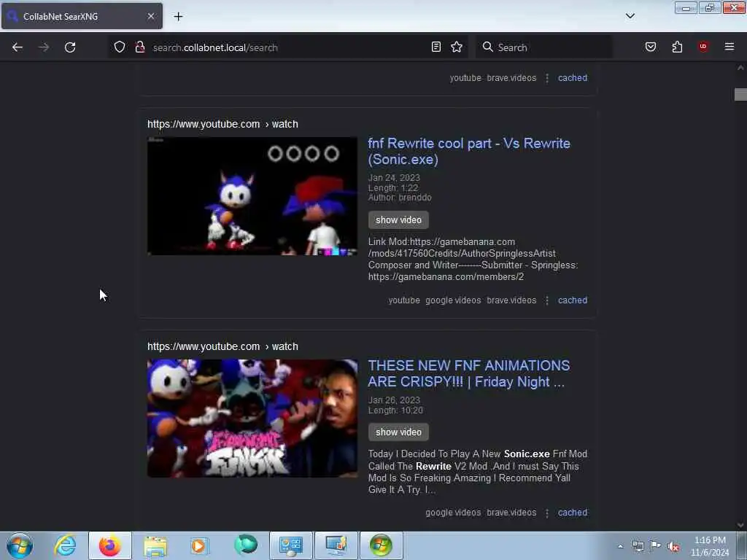This screenshot has height=560, width=747.
Task: Select the CollabNet SearXNG tab
Action: point(82,16)
